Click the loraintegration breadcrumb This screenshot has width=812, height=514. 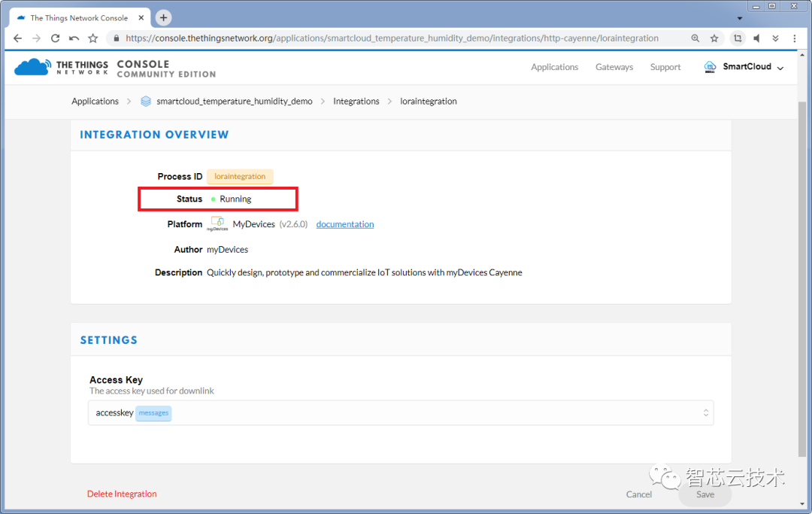(x=429, y=101)
